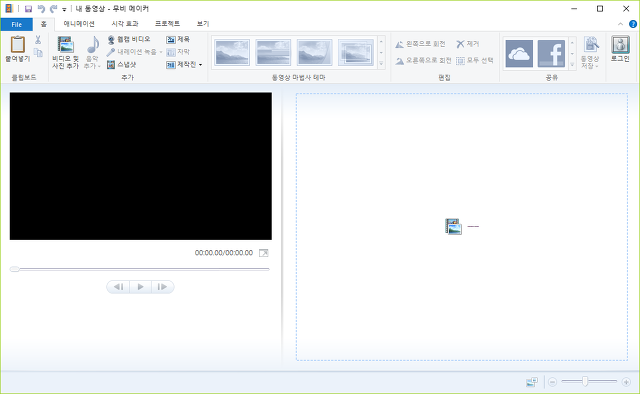This screenshot has height=394, width=640.
Task: Open Narration recording dropdown arrow
Action: tap(161, 52)
